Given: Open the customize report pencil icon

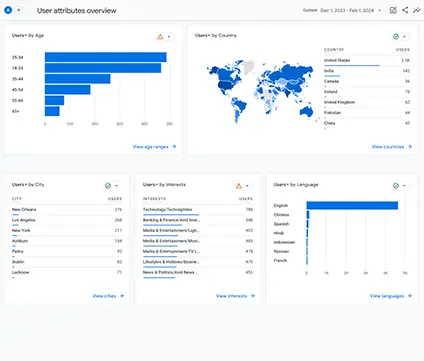Looking at the screenshot, I should point(393,10).
